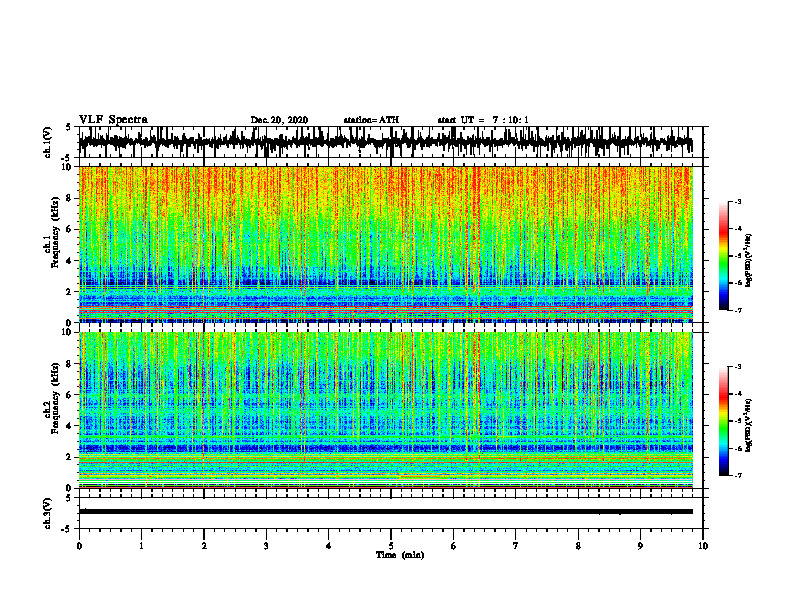Click the "2" tick on the time axis

point(204,546)
